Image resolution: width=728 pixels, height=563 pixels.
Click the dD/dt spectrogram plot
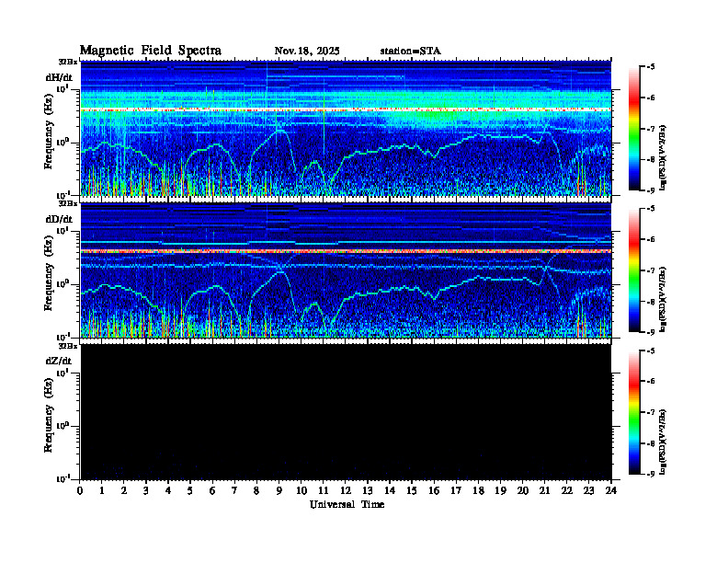[346, 270]
